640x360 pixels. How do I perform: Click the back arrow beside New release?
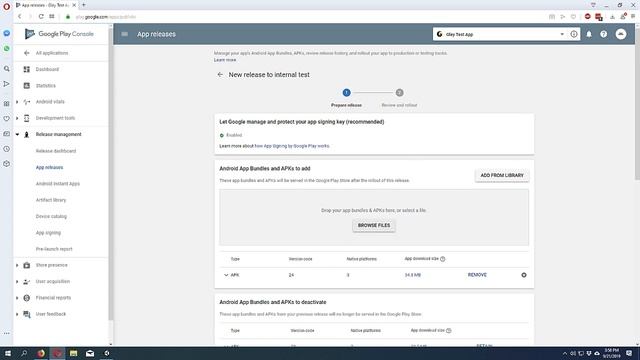220,75
